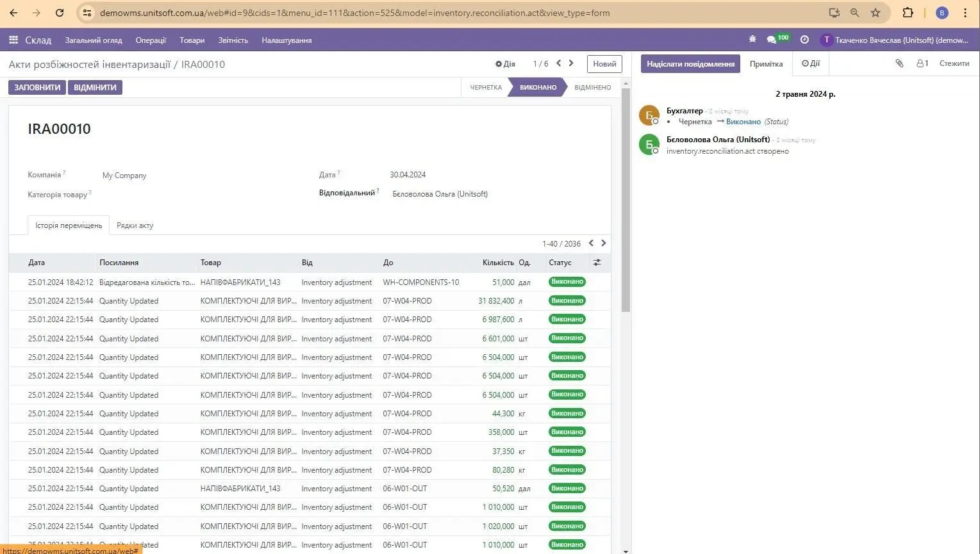
Task: Open the followers list person icon
Action: coord(920,63)
